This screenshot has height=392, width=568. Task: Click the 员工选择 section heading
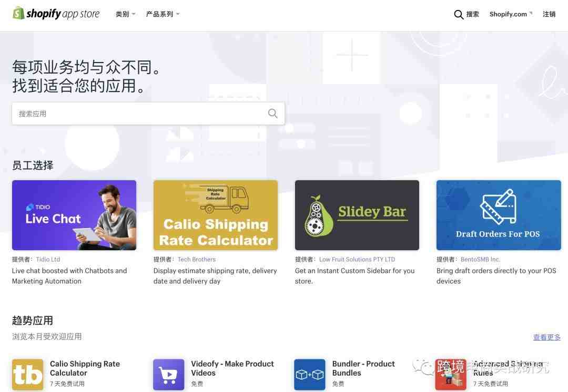click(x=33, y=165)
